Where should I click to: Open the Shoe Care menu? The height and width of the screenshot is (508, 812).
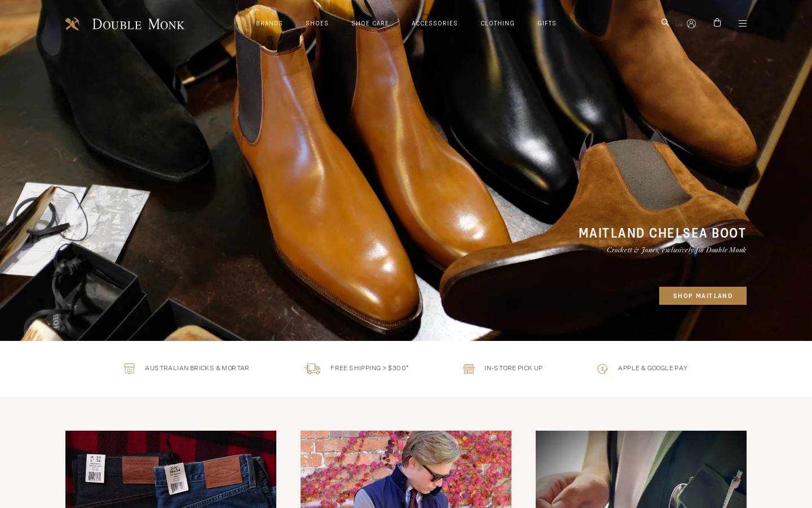click(x=370, y=23)
